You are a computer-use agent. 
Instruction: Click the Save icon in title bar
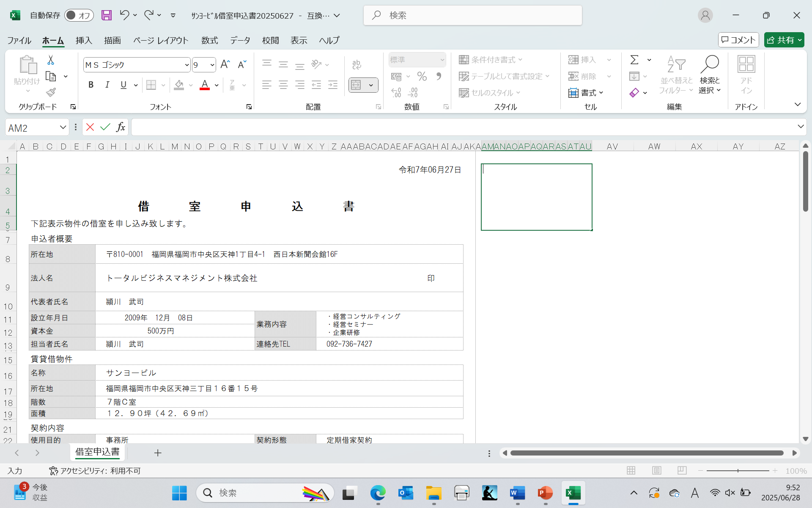(106, 15)
